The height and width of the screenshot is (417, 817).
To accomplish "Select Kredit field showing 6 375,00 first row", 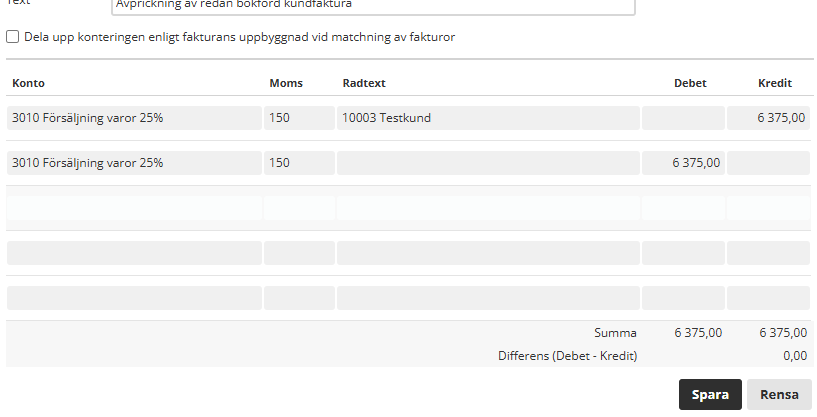I will click(769, 118).
